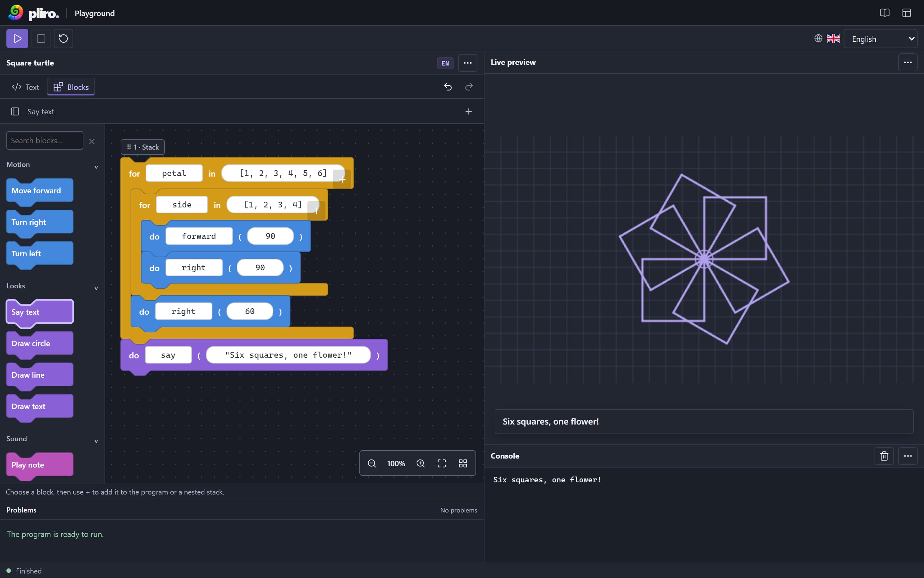Select the Turn left block
Viewport: 924px width, 578px height.
[40, 253]
